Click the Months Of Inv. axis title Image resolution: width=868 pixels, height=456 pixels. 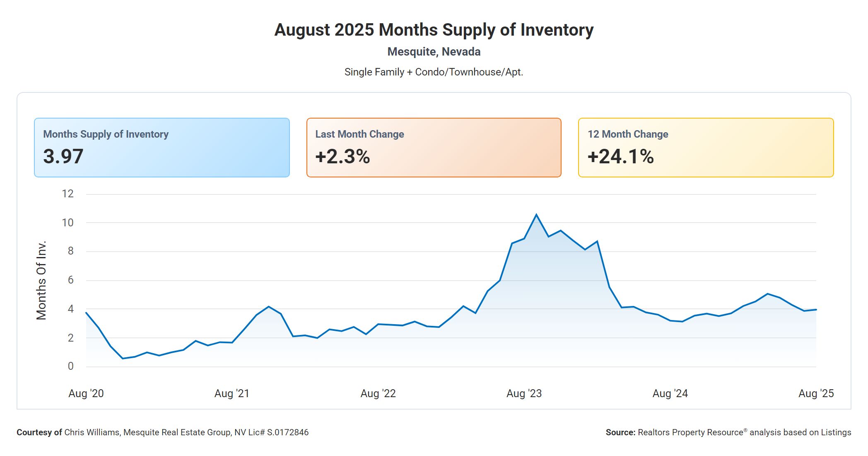41,280
